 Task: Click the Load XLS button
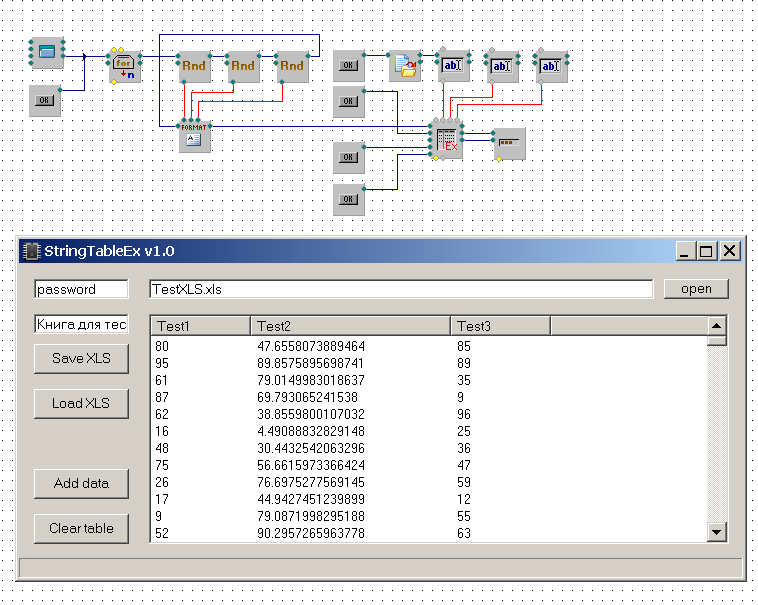tap(81, 403)
